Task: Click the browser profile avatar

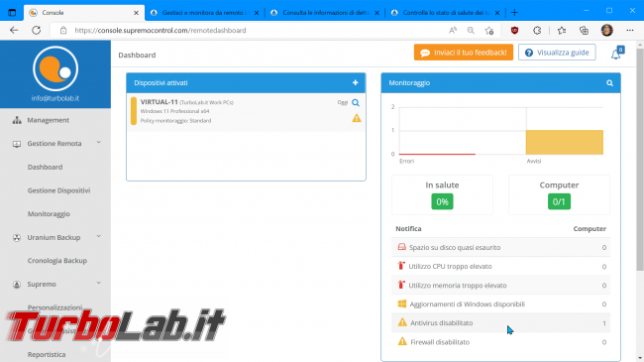Action: click(x=607, y=30)
